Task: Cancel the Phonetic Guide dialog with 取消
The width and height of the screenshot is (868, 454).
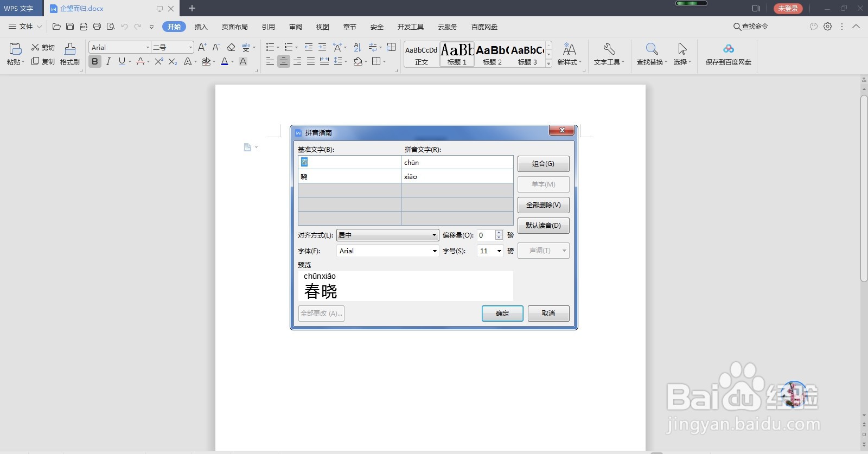Action: pyautogui.click(x=548, y=314)
